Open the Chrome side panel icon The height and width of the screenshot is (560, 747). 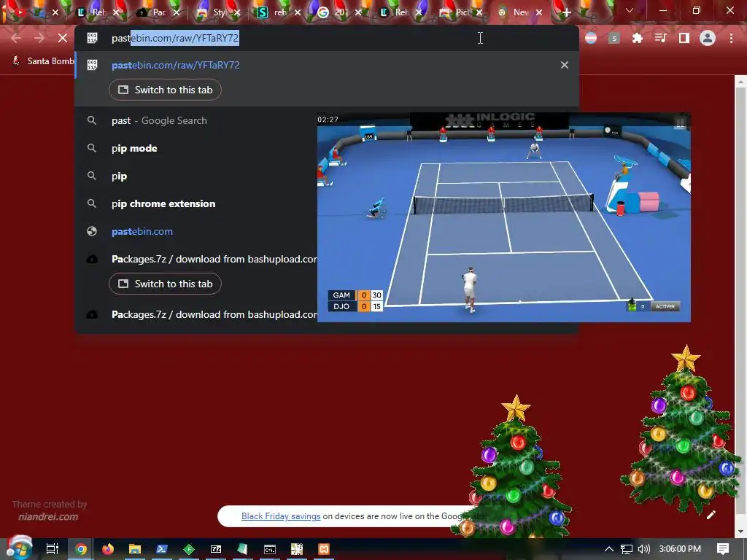click(x=684, y=38)
